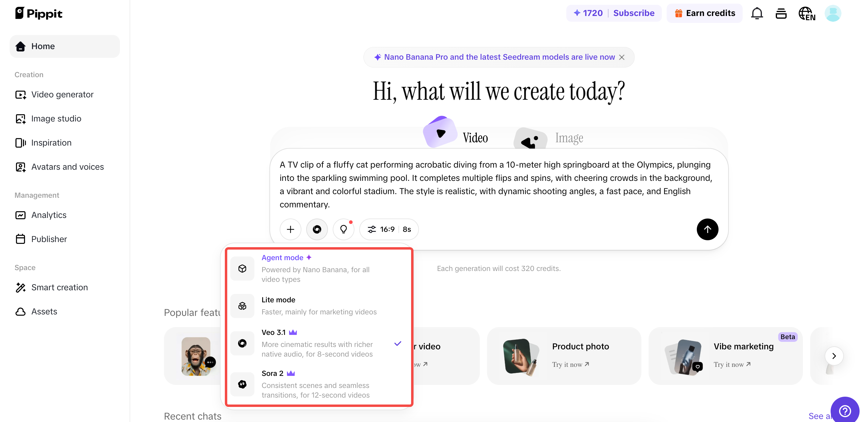Open the notifications bell

(757, 13)
